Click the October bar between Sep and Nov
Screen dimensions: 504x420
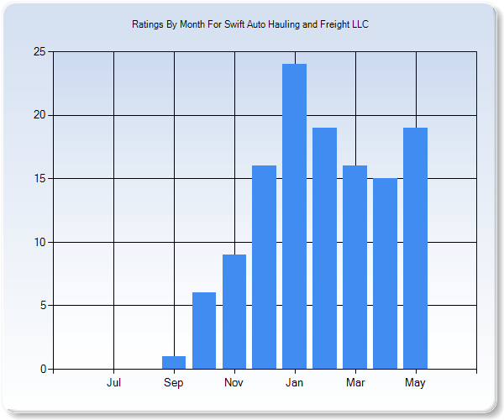point(204,331)
